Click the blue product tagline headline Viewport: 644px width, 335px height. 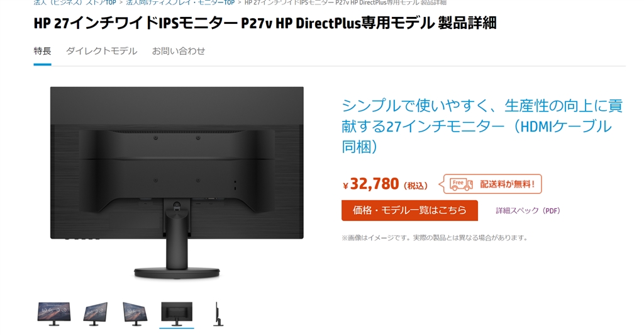[x=482, y=126]
